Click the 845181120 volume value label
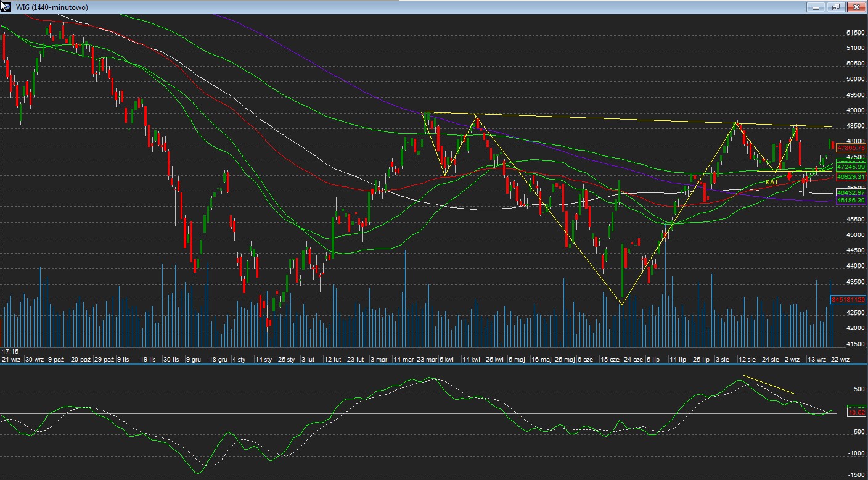The image size is (868, 480). click(x=849, y=299)
